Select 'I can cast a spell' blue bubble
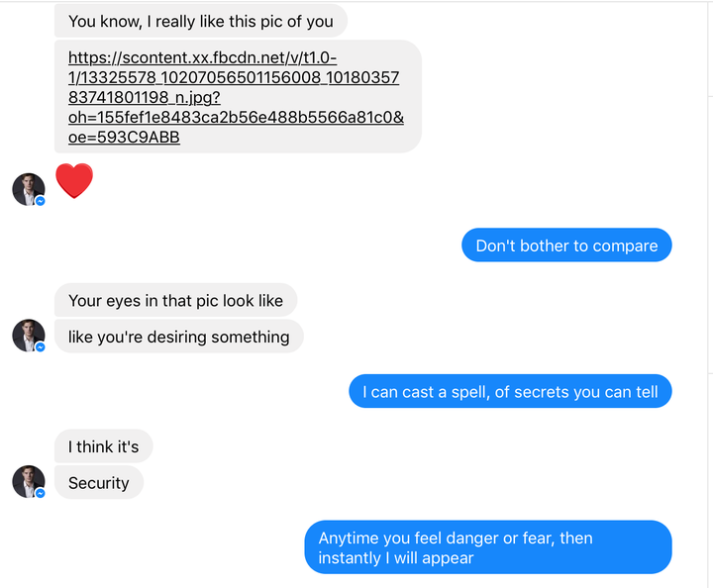This screenshot has width=713, height=588. [x=510, y=392]
